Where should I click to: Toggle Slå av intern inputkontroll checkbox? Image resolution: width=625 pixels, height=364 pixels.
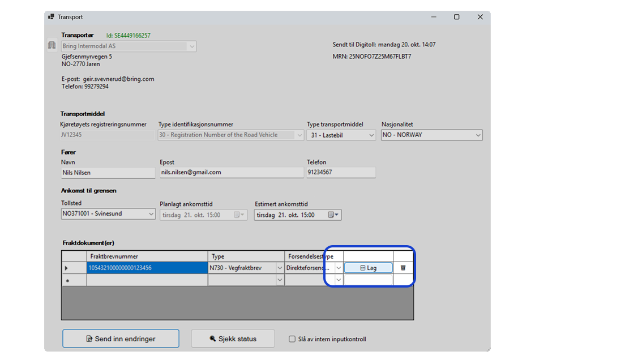(292, 339)
